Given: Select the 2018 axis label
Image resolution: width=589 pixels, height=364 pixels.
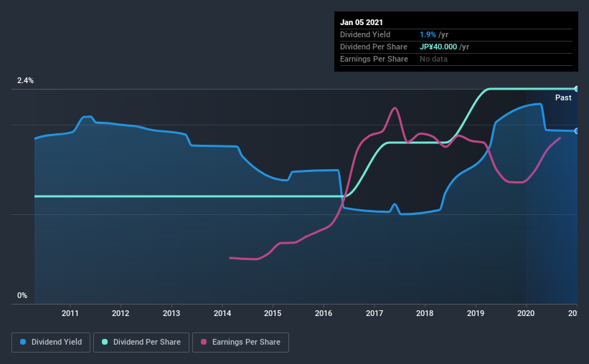Looking at the screenshot, I should pos(425,313).
